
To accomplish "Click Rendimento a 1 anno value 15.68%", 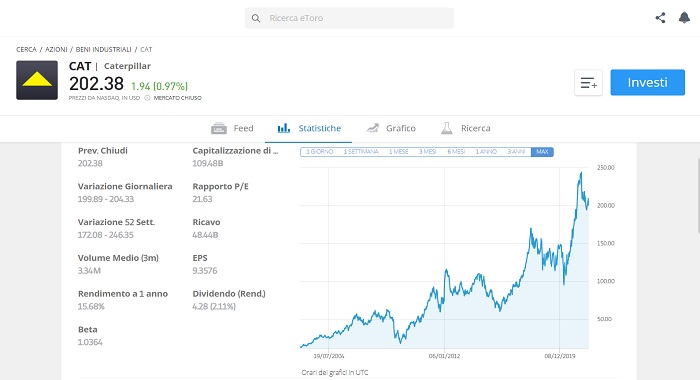I will click(91, 306).
